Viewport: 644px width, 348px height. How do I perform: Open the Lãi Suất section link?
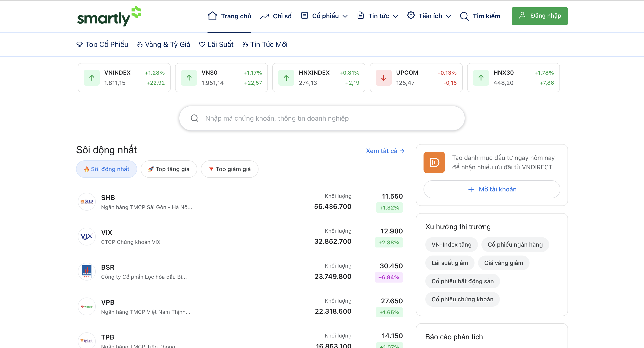point(216,44)
